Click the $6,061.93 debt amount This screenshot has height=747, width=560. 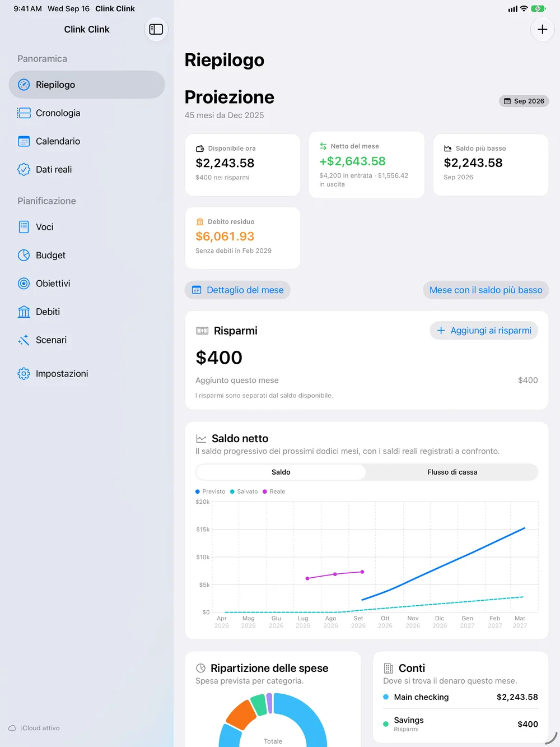[225, 236]
